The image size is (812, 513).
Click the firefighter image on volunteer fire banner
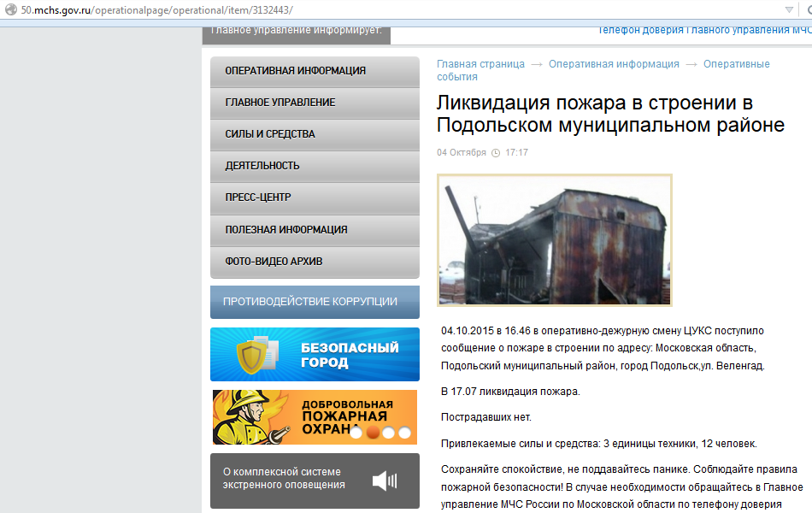click(246, 416)
